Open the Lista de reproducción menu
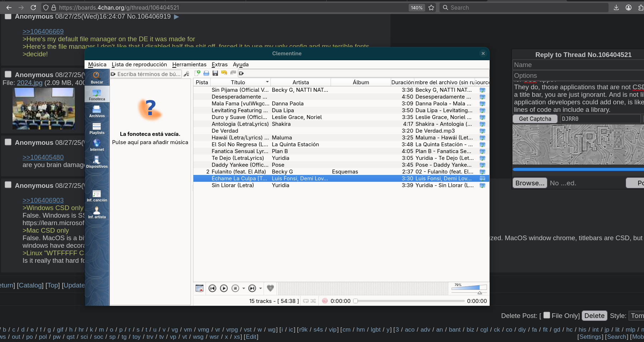 coord(139,65)
